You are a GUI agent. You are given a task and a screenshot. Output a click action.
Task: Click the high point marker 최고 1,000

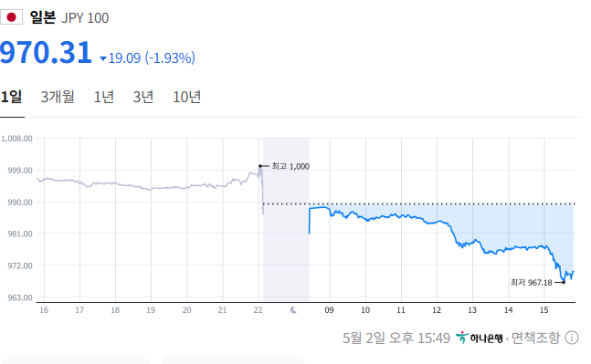285,166
